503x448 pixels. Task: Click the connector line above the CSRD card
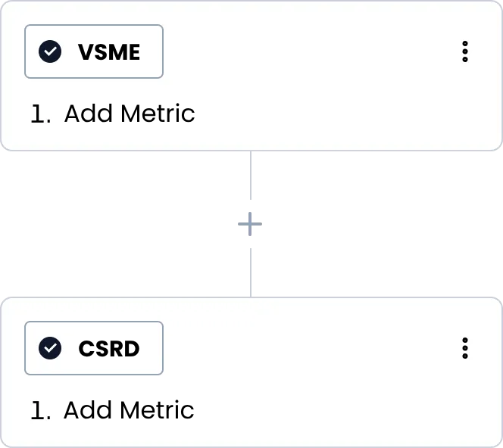(x=251, y=272)
